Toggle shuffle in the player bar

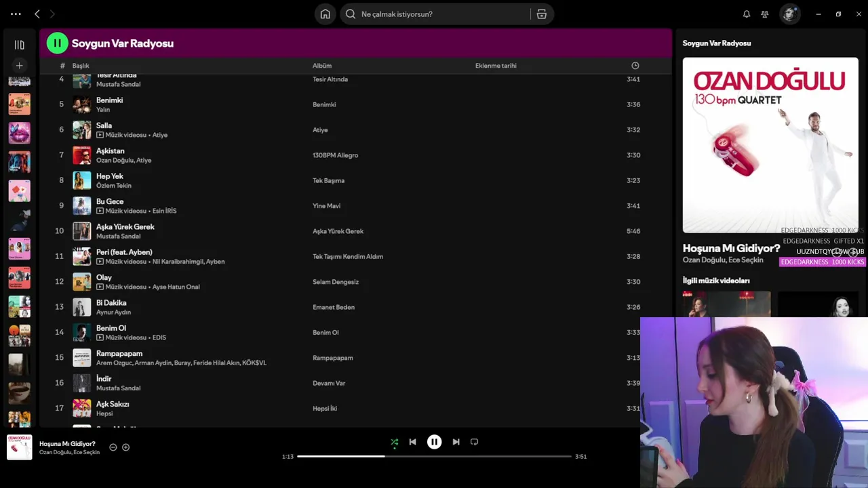[x=394, y=442]
